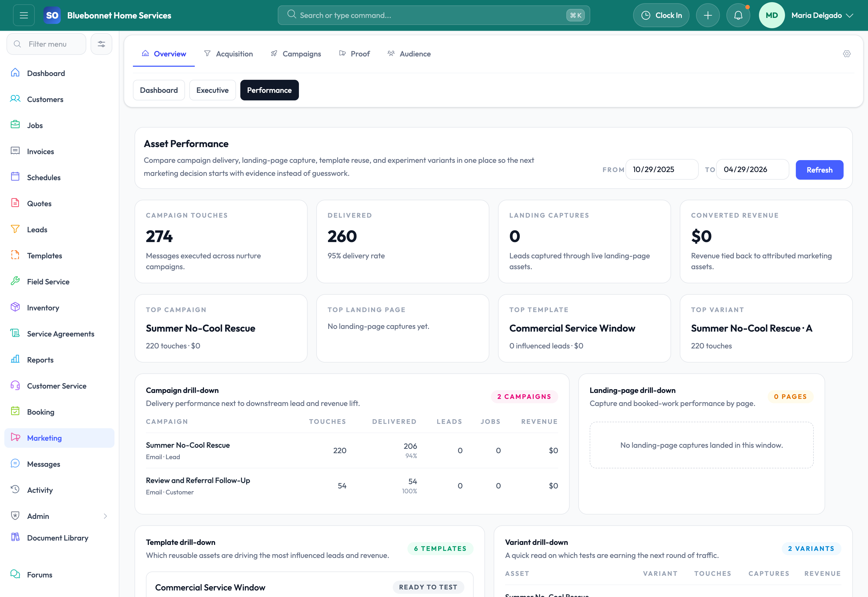
Task: Switch to the Acquisition tab
Action: click(228, 54)
